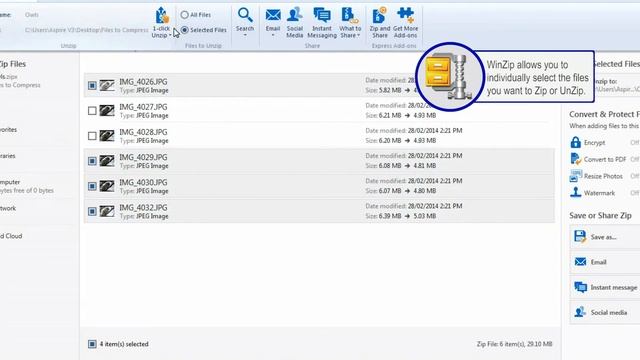
Task: Uncheck the IMG_4030.JPG checkbox
Action: coord(92,186)
